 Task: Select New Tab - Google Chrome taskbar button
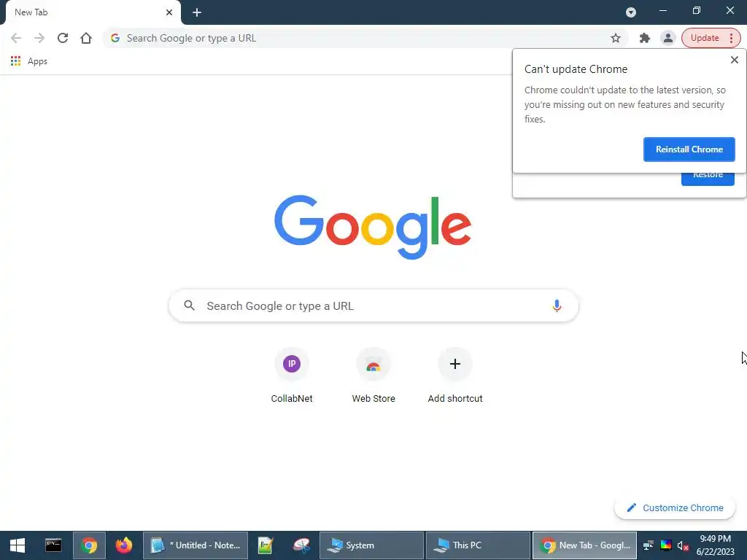[x=584, y=545]
